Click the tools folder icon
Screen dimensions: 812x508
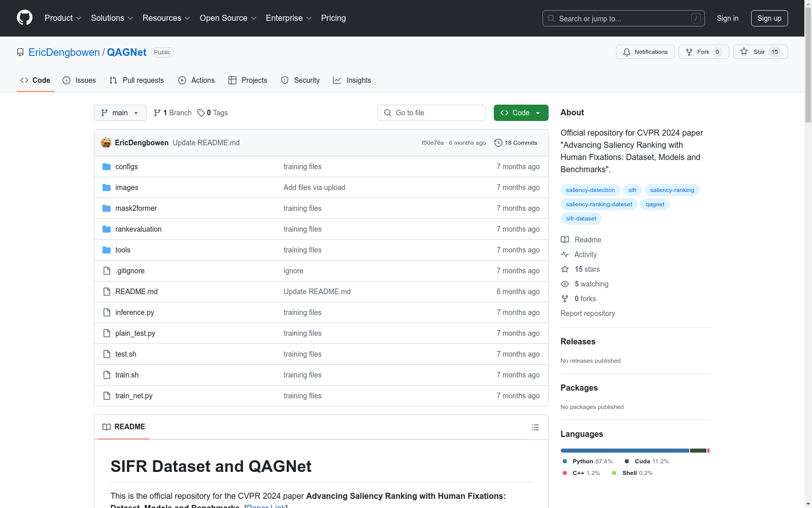point(107,250)
